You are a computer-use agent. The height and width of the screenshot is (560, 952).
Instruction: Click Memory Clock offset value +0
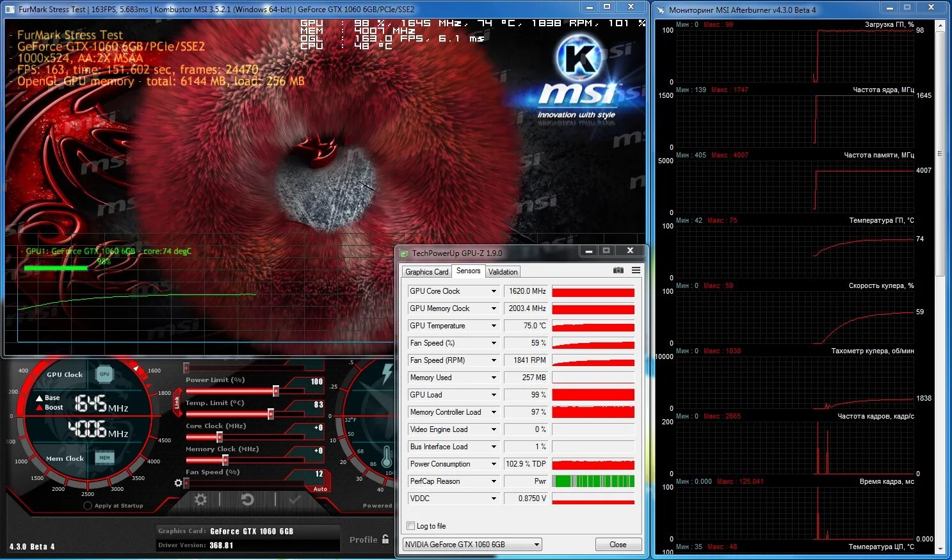point(318,451)
